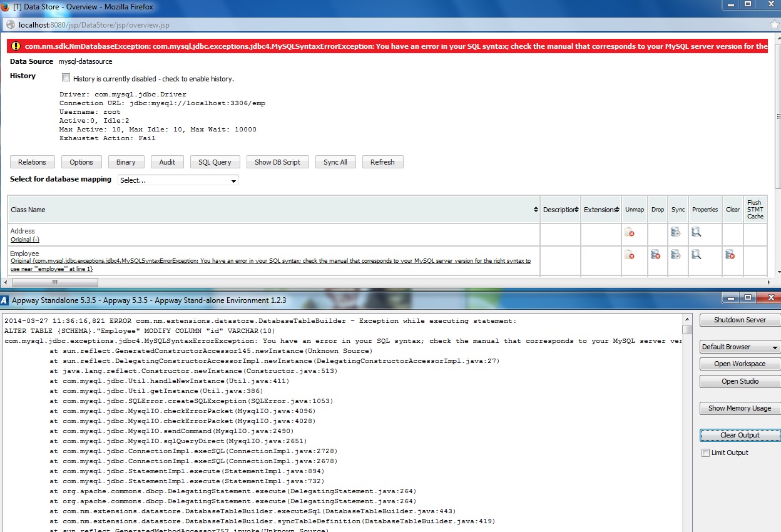Open properties for the Employee class

(697, 255)
